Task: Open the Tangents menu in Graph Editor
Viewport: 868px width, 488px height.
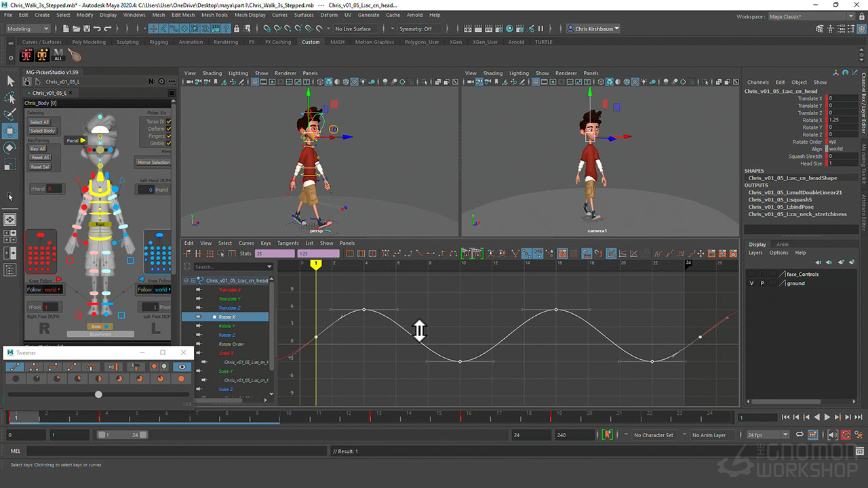Action: (288, 243)
